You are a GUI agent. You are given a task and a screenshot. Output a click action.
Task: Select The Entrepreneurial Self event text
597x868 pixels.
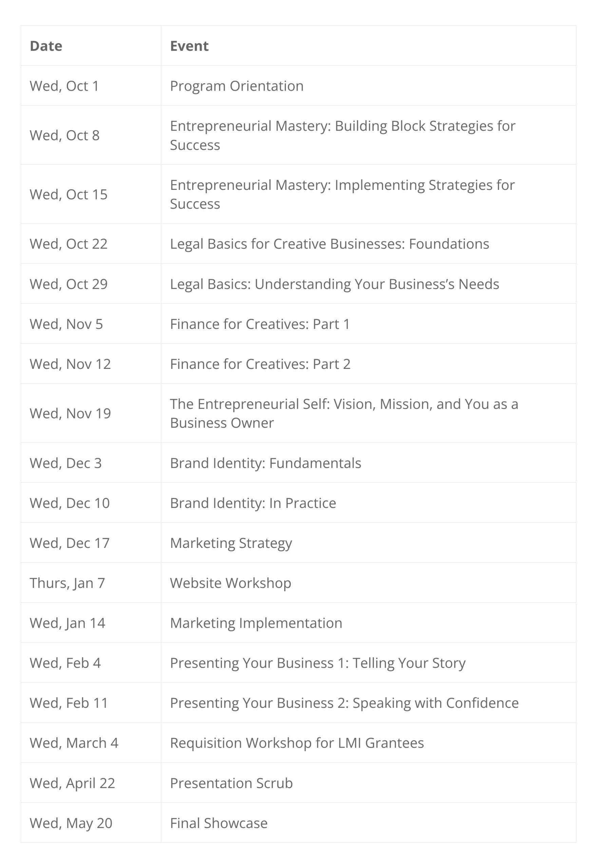[344, 413]
